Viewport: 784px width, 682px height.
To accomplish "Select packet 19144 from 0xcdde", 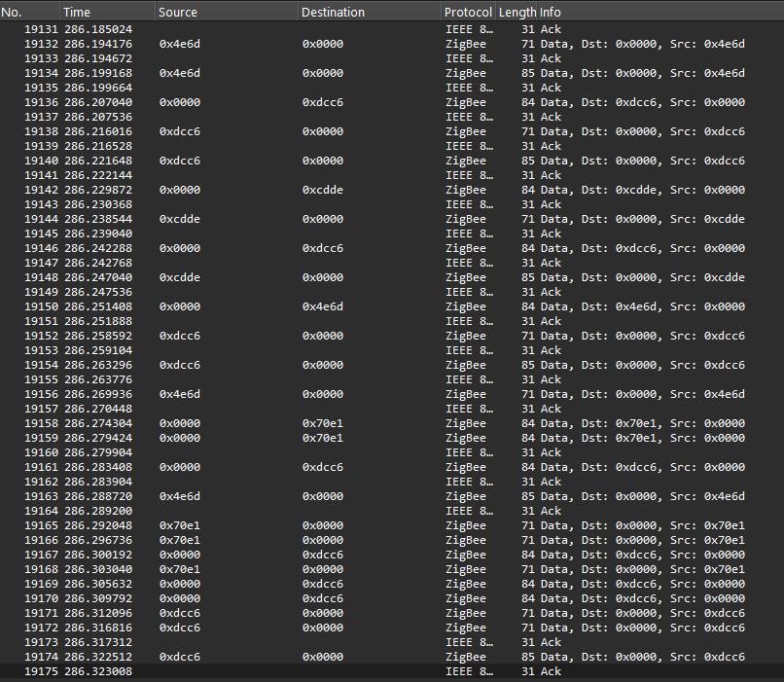I will click(392, 219).
